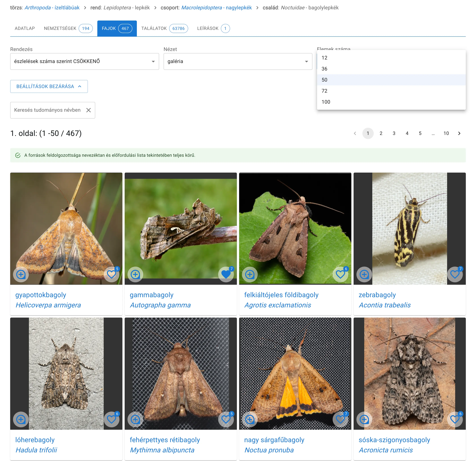Click the heart icon on Hadula trifolii card
The width and height of the screenshot is (476, 461).
tap(111, 419)
